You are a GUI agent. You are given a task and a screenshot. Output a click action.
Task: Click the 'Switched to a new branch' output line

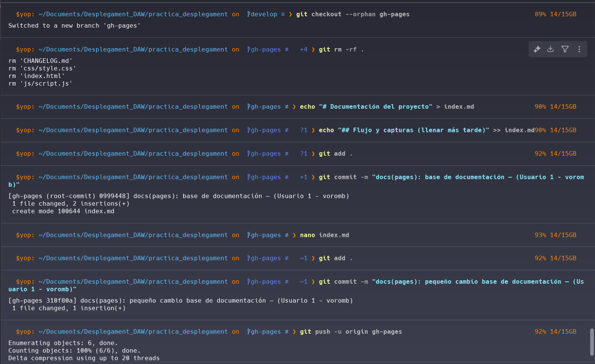pyautogui.click(x=74, y=26)
